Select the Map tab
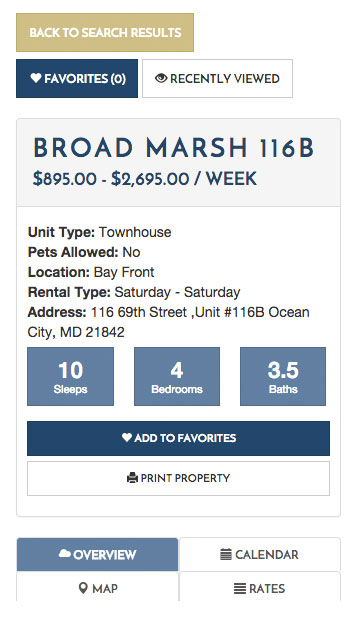Viewport: 361px width, 618px height. [97, 587]
